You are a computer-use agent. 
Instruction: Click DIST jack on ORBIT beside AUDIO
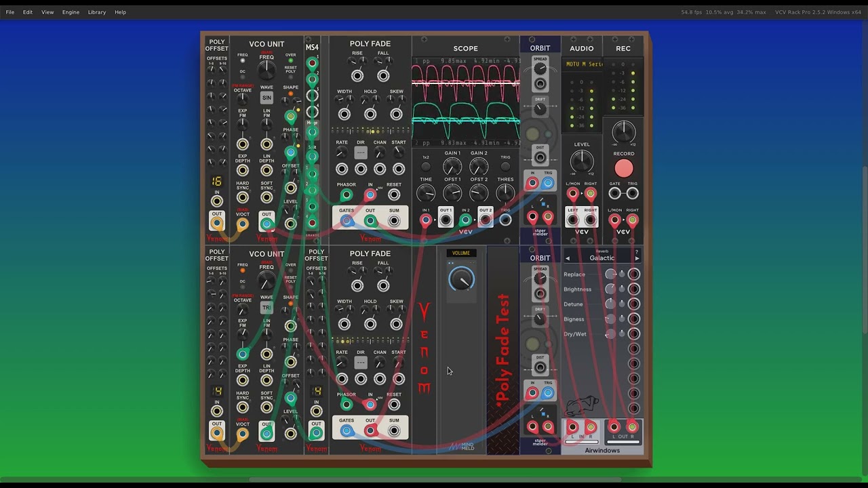click(x=540, y=158)
